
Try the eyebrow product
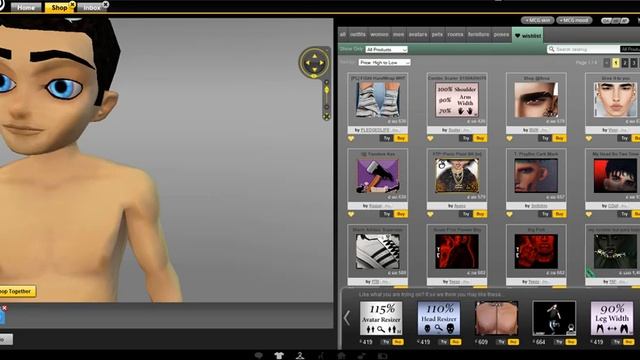(545, 138)
